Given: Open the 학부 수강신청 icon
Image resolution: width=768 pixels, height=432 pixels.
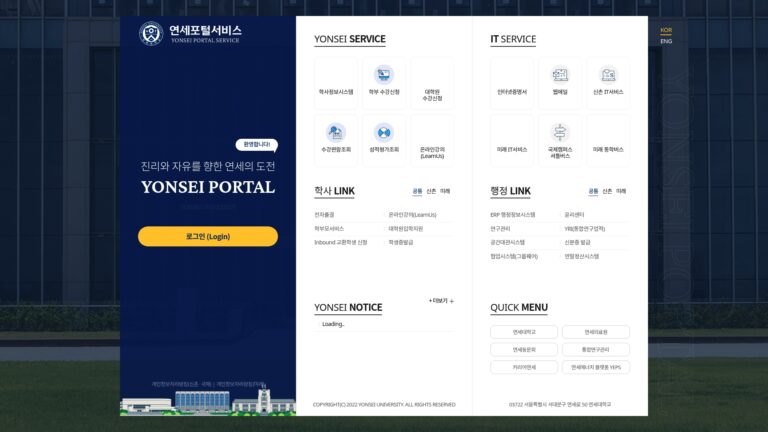Looking at the screenshot, I should click(x=384, y=75).
